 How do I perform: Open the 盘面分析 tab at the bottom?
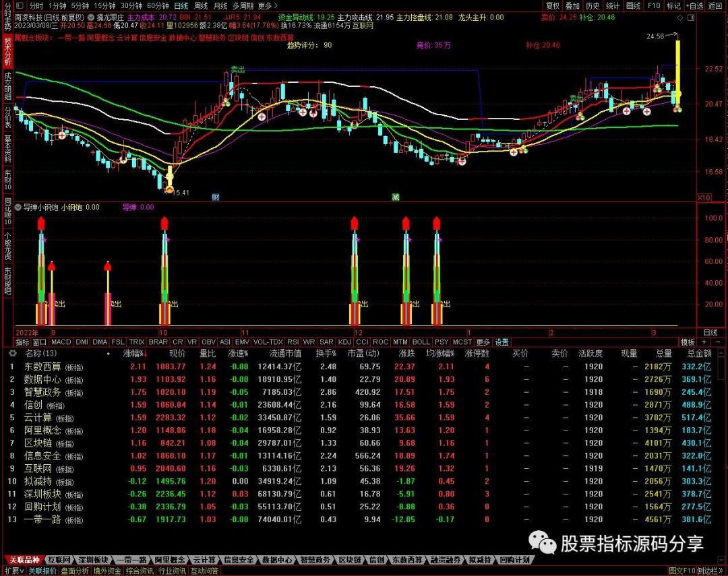click(75, 571)
